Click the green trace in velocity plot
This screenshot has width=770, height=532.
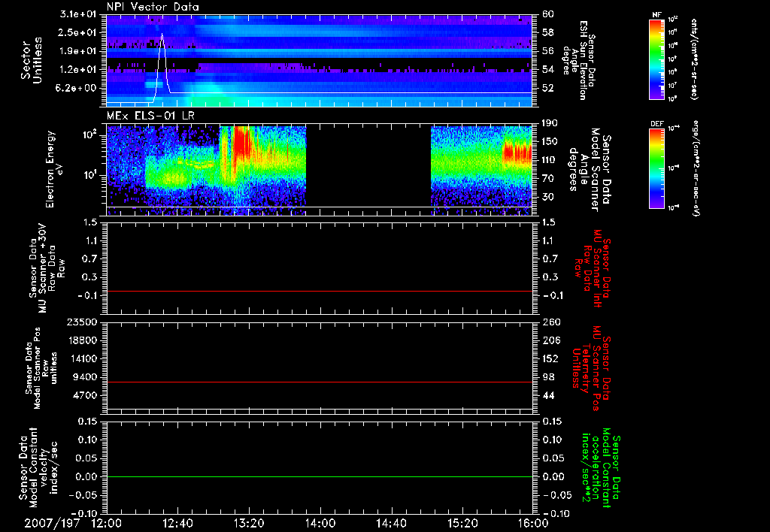coord(319,476)
